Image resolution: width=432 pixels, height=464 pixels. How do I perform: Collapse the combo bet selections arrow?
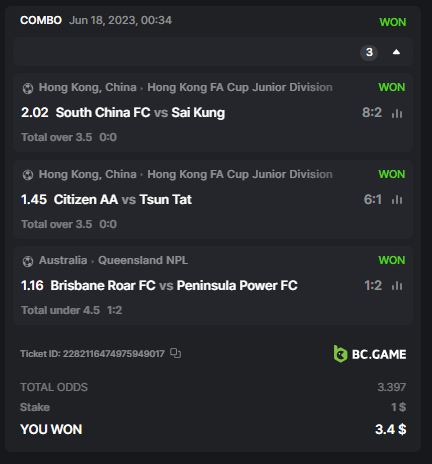396,52
